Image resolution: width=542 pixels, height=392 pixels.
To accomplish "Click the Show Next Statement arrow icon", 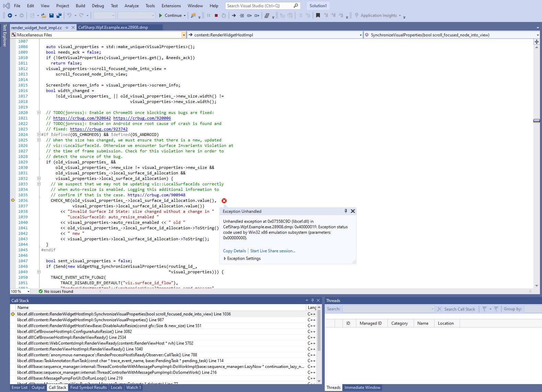I will 234,15.
